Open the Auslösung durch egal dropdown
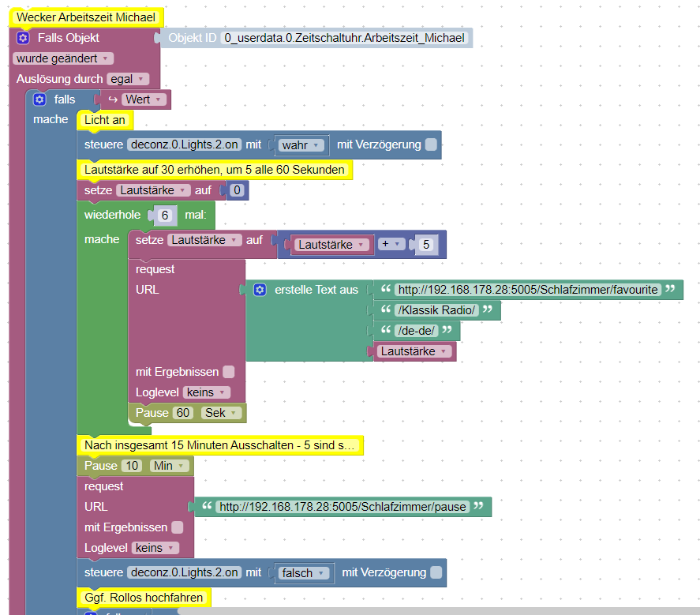This screenshot has height=615, width=700. tap(128, 79)
